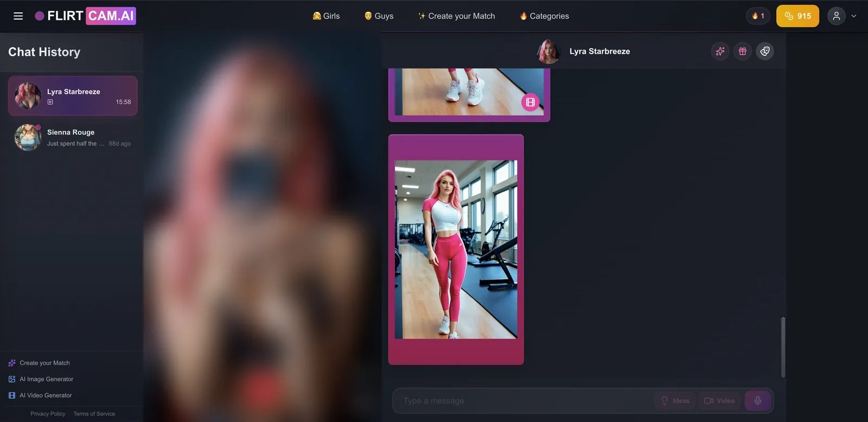Click the partial sneaker image at top
868x422 pixels.
pyautogui.click(x=469, y=92)
